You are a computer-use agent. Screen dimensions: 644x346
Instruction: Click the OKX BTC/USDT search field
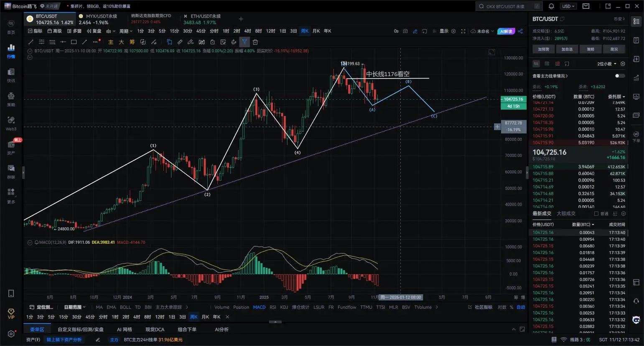[x=509, y=6]
